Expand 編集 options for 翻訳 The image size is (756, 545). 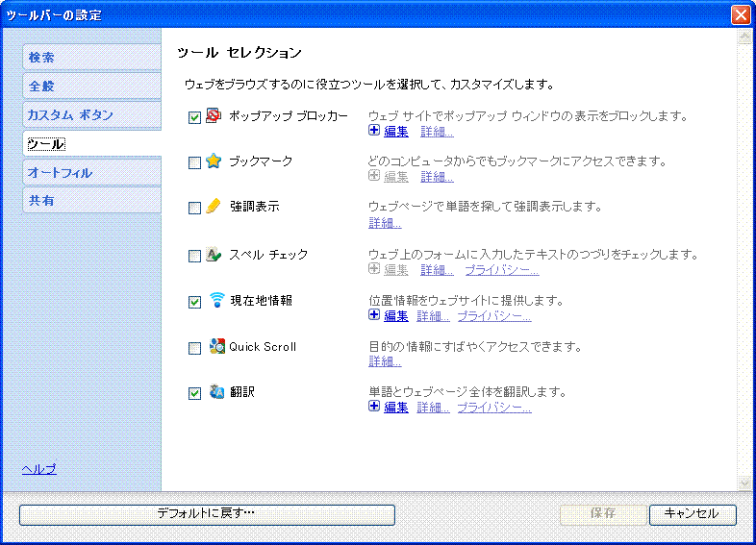[375, 408]
